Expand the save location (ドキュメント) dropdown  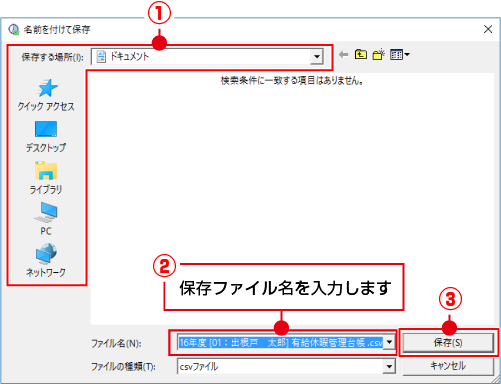pyautogui.click(x=317, y=57)
